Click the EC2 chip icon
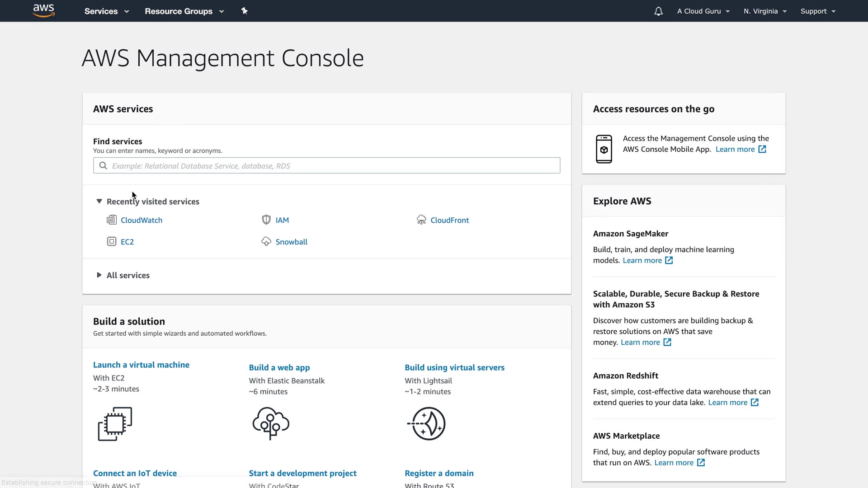The width and height of the screenshot is (868, 488). 111,242
